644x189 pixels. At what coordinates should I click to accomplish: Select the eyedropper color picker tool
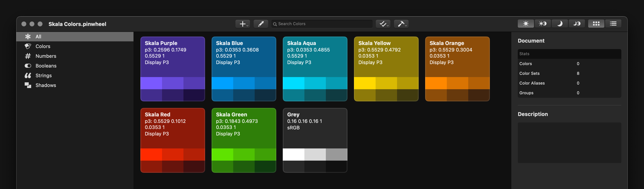[261, 24]
